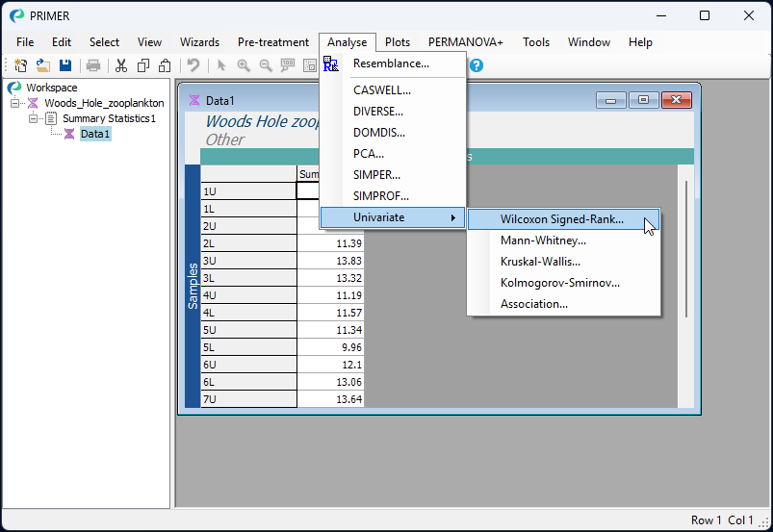Viewport: 773px width, 532px height.
Task: Collapse the Summary Statistics1 tree node
Action: (x=34, y=118)
